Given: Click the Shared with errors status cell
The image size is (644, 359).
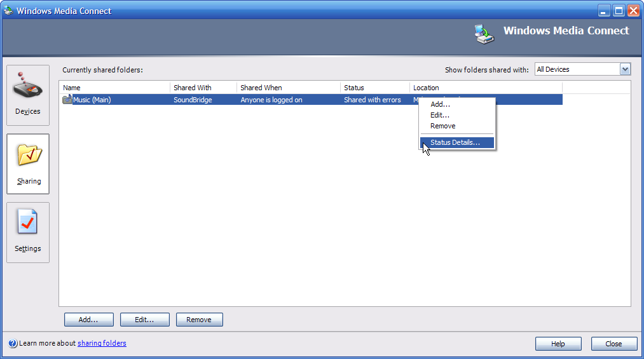Looking at the screenshot, I should tap(373, 100).
